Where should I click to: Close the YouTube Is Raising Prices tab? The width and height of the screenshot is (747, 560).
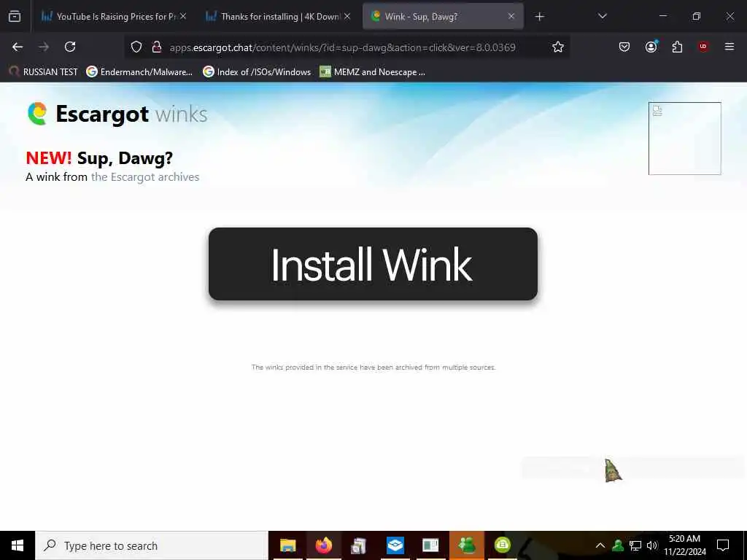183,17
